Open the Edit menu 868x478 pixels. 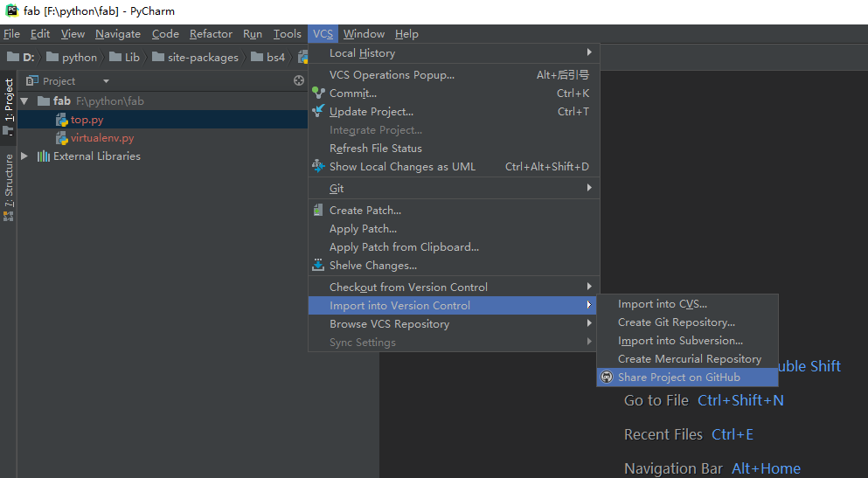click(x=40, y=34)
